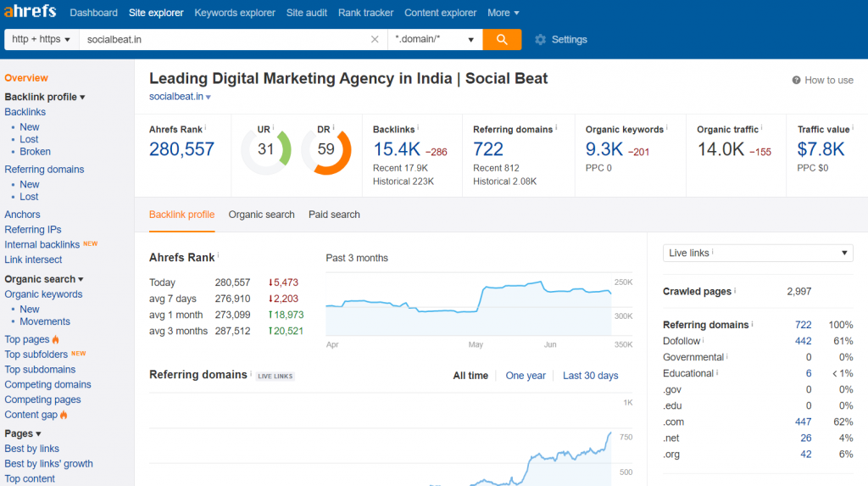Open Competing pages in the sidebar
868x486 pixels.
pos(42,399)
